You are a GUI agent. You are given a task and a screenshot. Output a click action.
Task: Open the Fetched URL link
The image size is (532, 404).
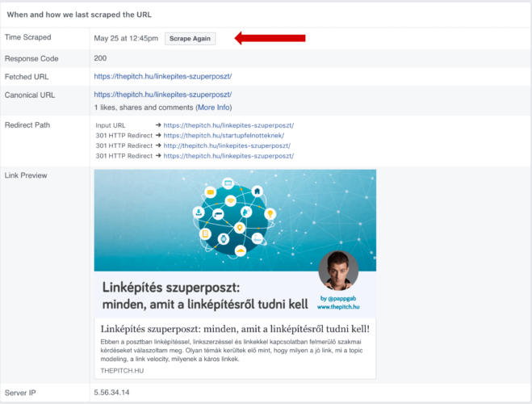(x=163, y=77)
